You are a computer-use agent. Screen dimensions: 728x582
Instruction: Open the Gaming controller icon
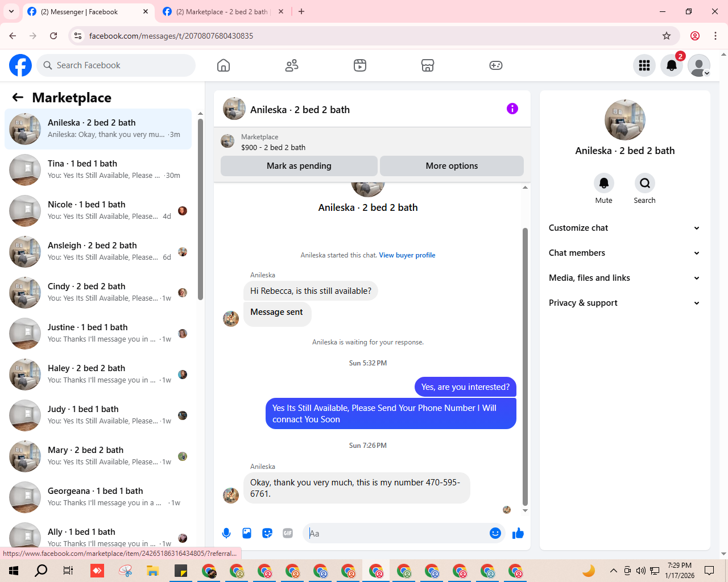pos(496,65)
